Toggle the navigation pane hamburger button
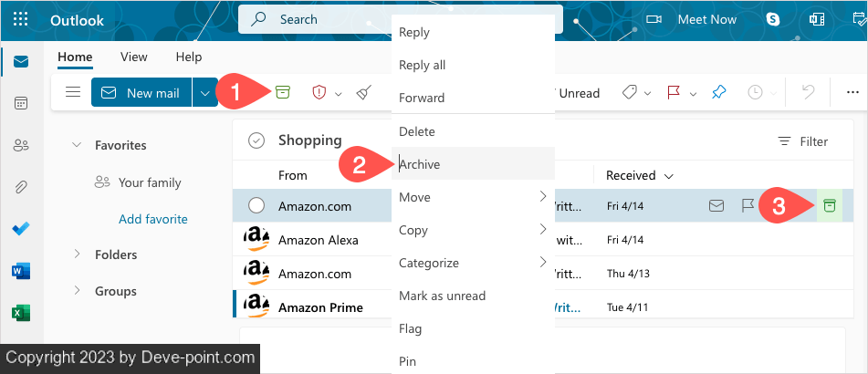The height and width of the screenshot is (374, 868). (73, 92)
